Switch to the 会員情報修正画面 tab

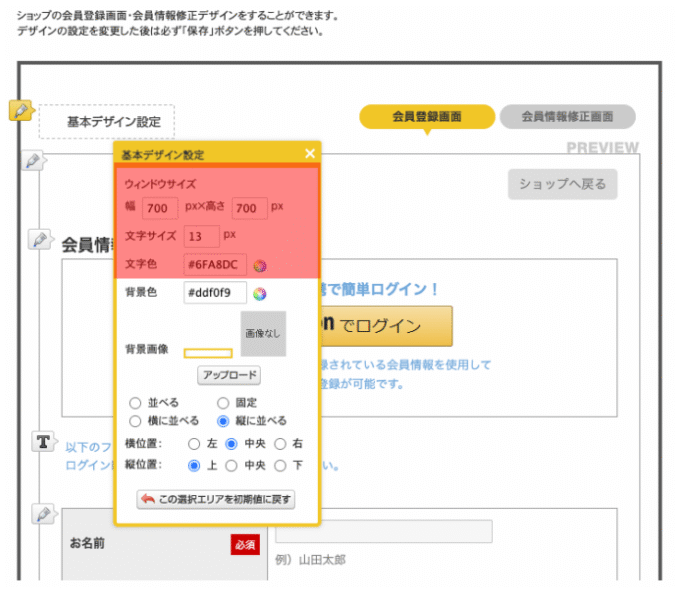point(567,116)
